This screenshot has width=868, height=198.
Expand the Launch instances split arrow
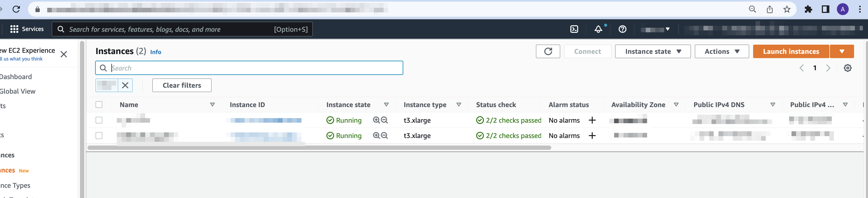842,51
